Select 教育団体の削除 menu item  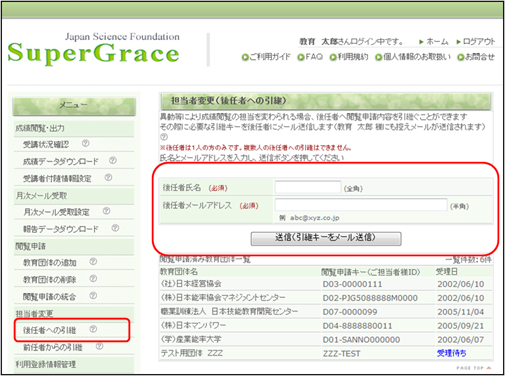(x=50, y=279)
